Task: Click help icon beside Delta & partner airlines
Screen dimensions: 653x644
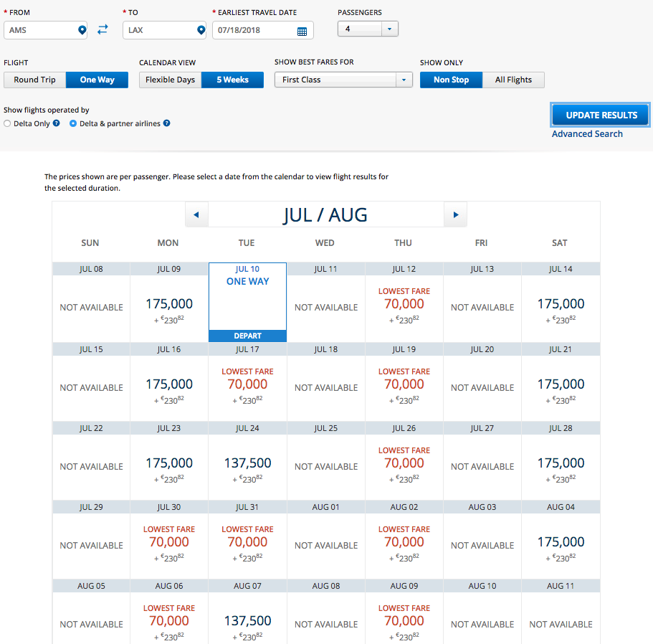Action: point(166,123)
